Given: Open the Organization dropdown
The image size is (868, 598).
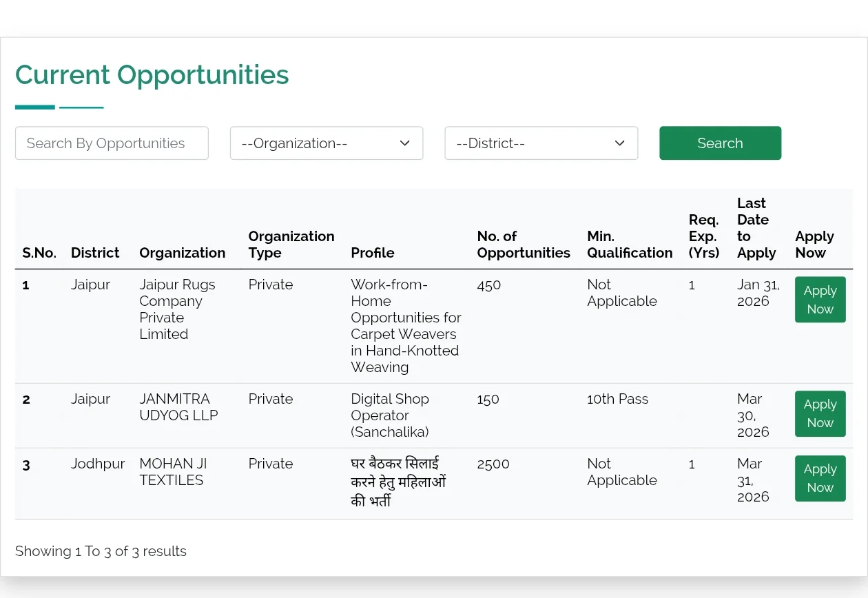Looking at the screenshot, I should (326, 143).
